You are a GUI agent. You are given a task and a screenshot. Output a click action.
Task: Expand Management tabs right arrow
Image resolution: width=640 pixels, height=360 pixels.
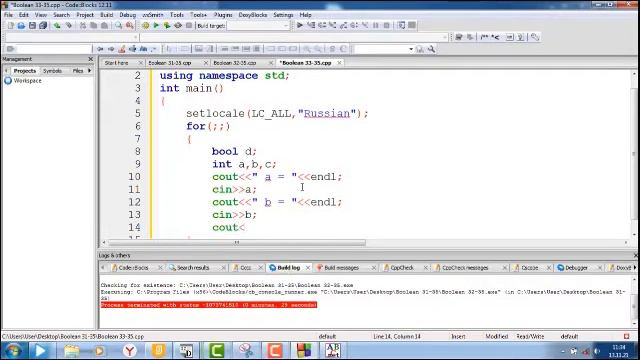click(x=89, y=71)
